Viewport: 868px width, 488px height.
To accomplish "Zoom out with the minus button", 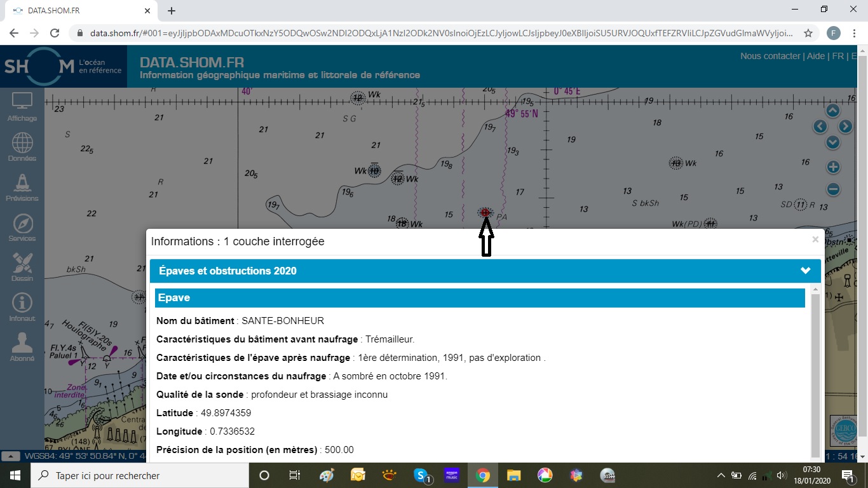I will pos(832,188).
